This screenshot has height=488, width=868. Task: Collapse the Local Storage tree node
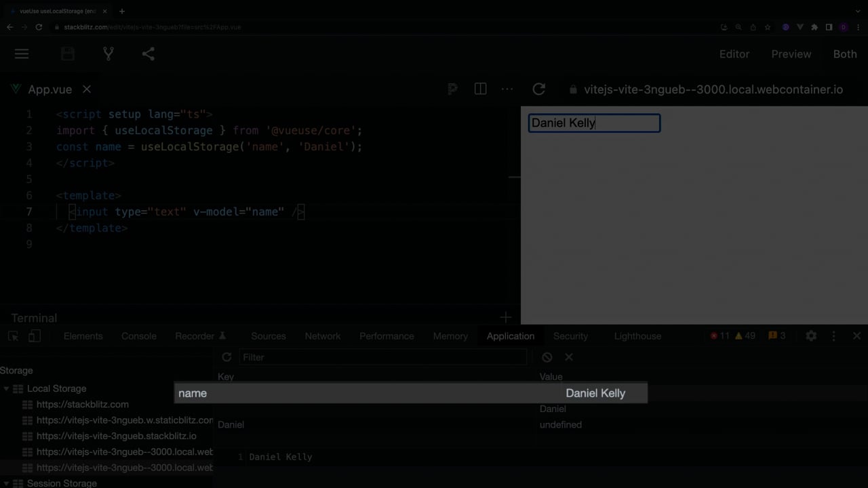[7, 388]
